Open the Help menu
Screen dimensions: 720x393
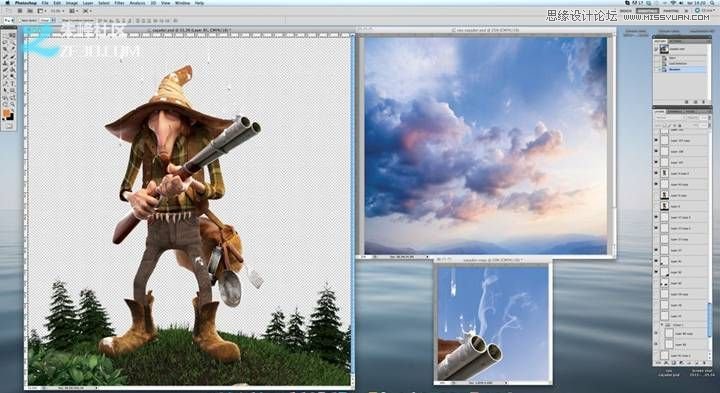(x=199, y=3)
